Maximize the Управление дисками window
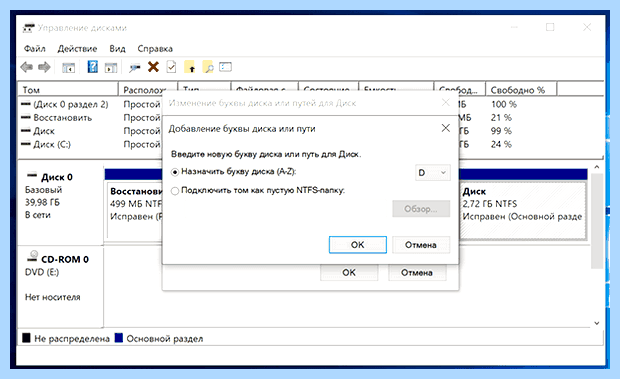Viewport: 620px width, 379px height. coord(550,27)
